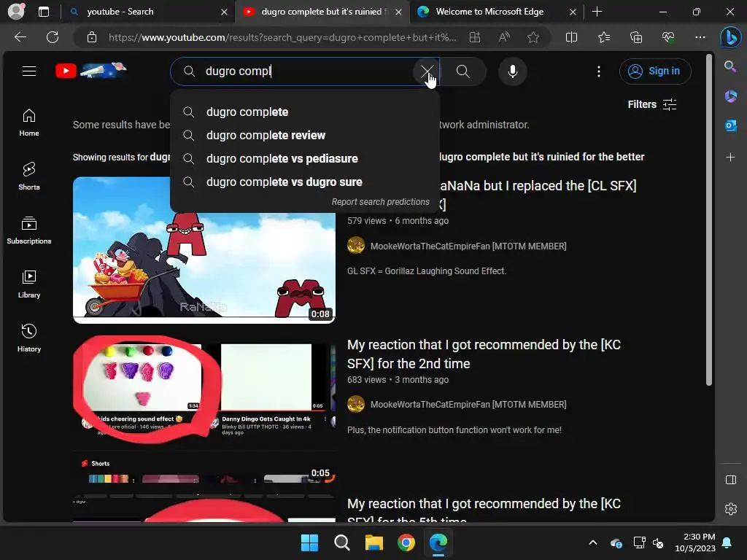This screenshot has width=747, height=560.
Task: Click the page vertical scrollbar
Action: point(709,219)
